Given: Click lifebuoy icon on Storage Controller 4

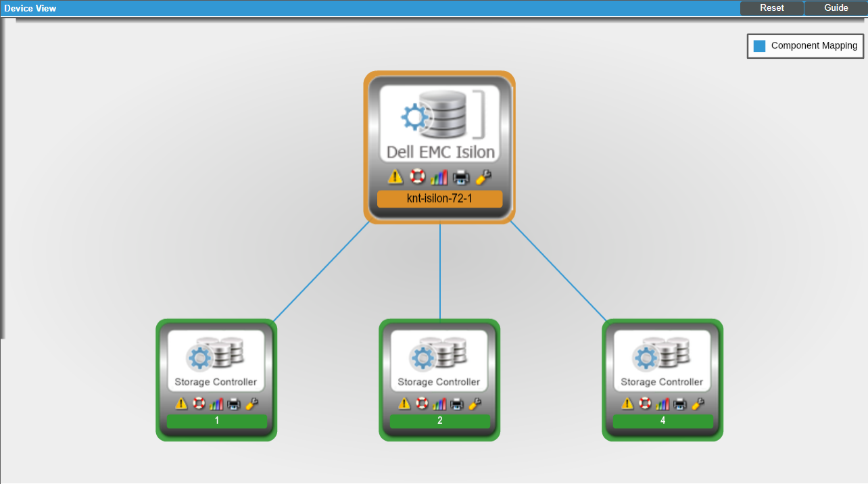Looking at the screenshot, I should (645, 404).
